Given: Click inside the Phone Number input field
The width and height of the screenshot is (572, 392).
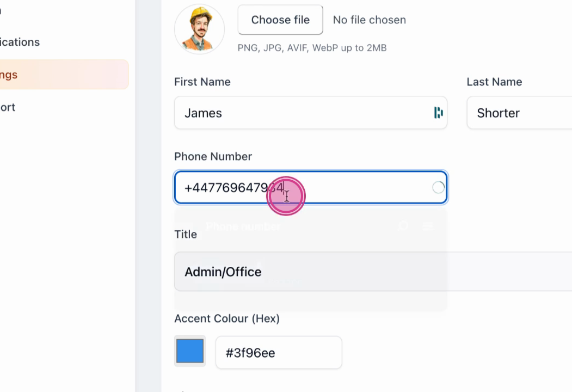Looking at the screenshot, I should 311,188.
